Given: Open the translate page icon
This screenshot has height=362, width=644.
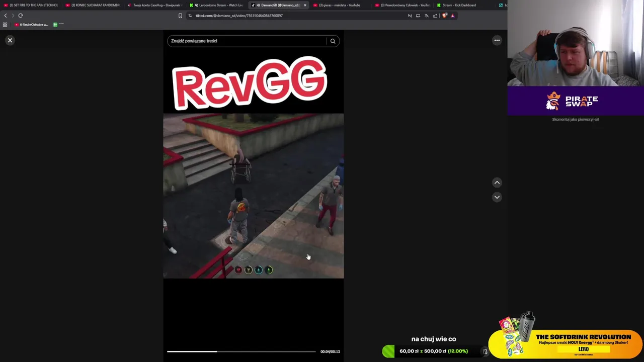Looking at the screenshot, I should [427, 16].
